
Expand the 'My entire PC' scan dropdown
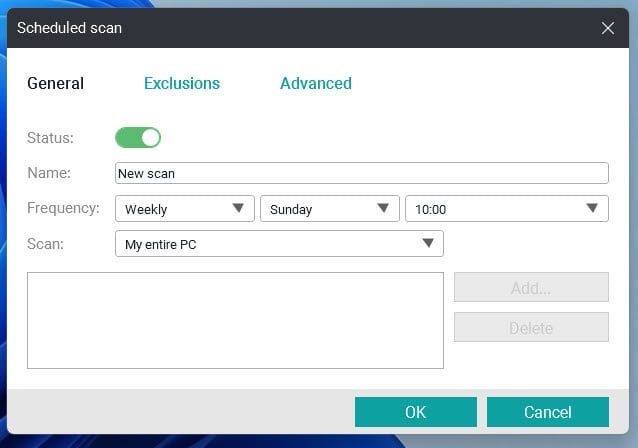[279, 244]
